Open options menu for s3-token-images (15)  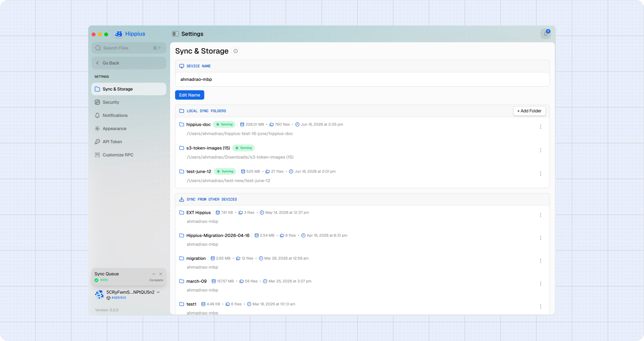pyautogui.click(x=540, y=150)
